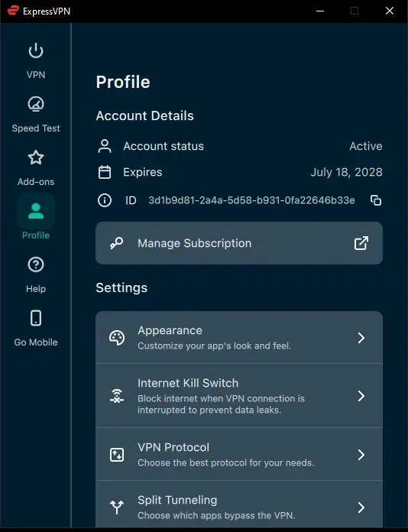Screen dimensions: 408x532
Task: Open the VPN power icon in sidebar
Action: point(36,51)
